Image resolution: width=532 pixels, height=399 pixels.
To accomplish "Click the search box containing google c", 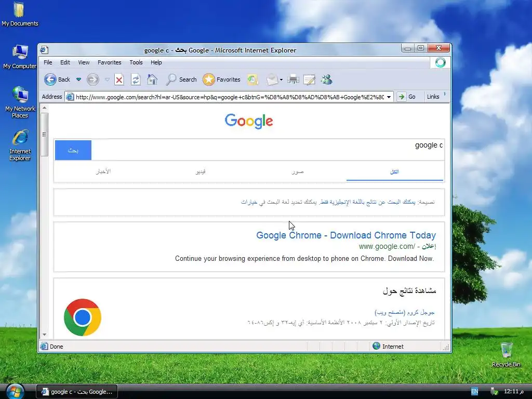I will coord(268,150).
